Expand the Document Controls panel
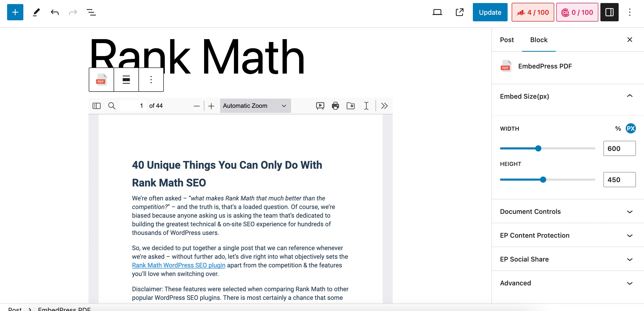The height and width of the screenshot is (311, 644). (x=568, y=212)
